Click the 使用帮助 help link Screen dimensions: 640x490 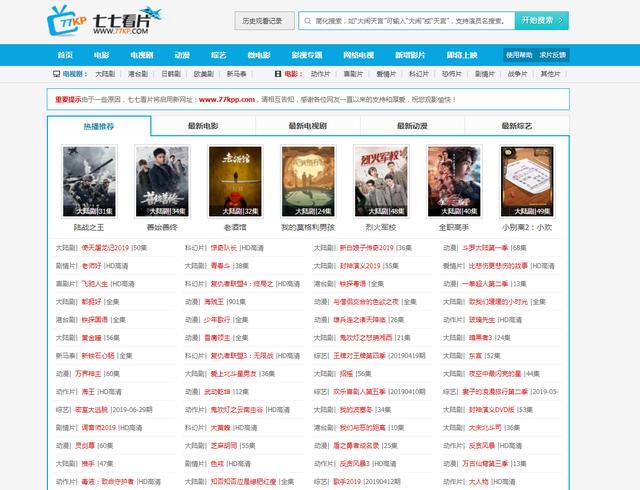pyautogui.click(x=519, y=55)
